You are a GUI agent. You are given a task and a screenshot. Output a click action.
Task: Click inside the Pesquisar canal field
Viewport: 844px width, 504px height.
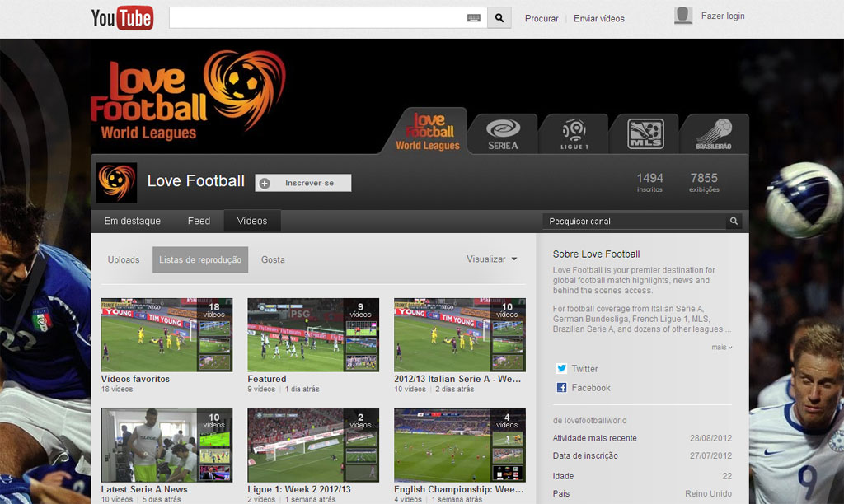(x=633, y=222)
